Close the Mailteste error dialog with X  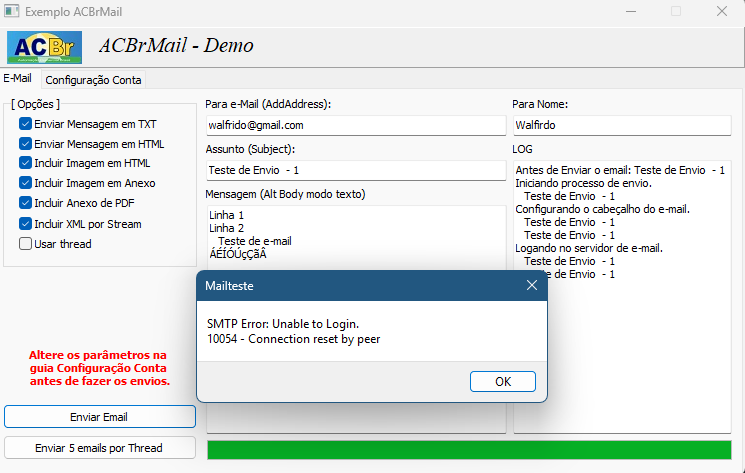pos(532,285)
